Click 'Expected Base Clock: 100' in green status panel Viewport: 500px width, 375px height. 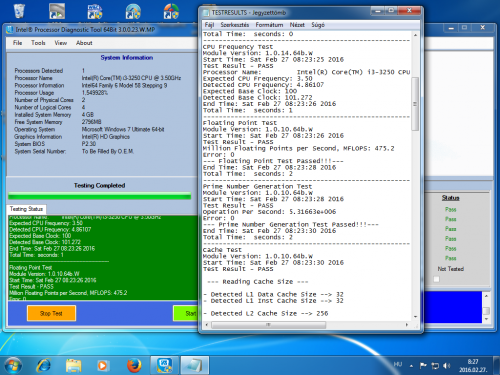click(40, 236)
